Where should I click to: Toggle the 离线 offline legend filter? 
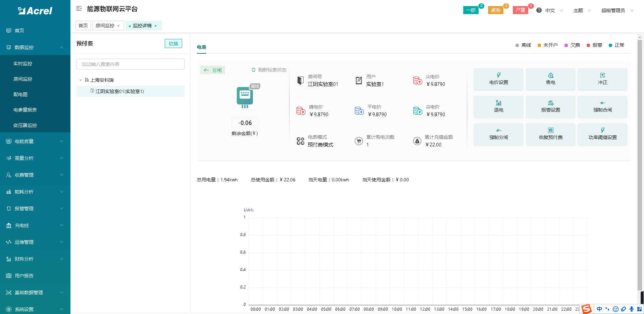(x=523, y=45)
